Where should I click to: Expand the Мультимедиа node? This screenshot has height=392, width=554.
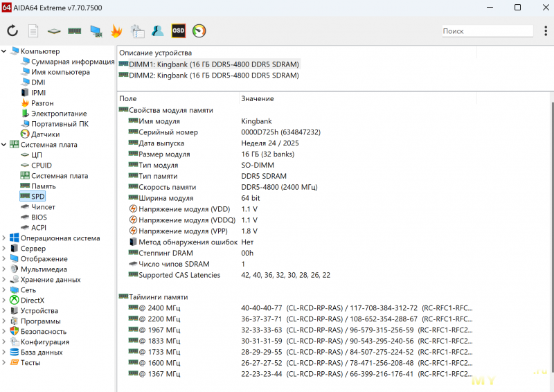pos(4,269)
